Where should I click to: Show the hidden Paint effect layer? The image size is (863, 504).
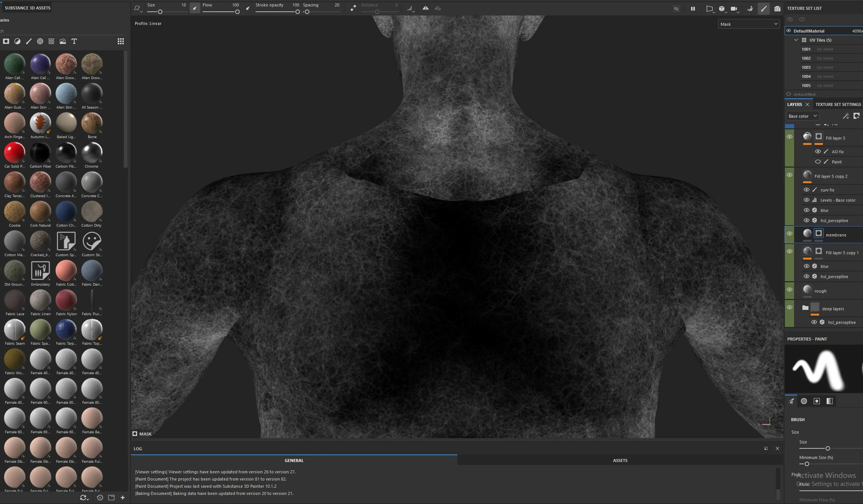click(x=818, y=162)
